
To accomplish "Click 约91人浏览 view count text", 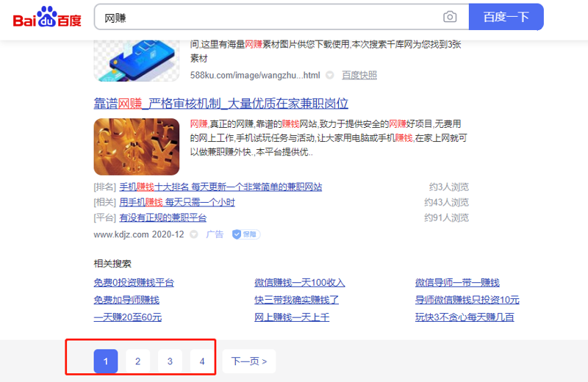I will tap(446, 217).
